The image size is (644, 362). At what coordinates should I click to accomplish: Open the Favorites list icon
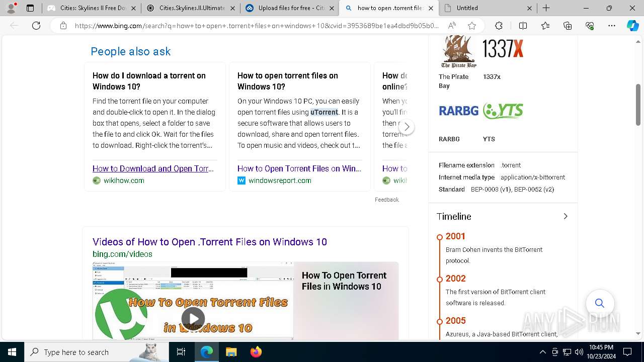(545, 26)
